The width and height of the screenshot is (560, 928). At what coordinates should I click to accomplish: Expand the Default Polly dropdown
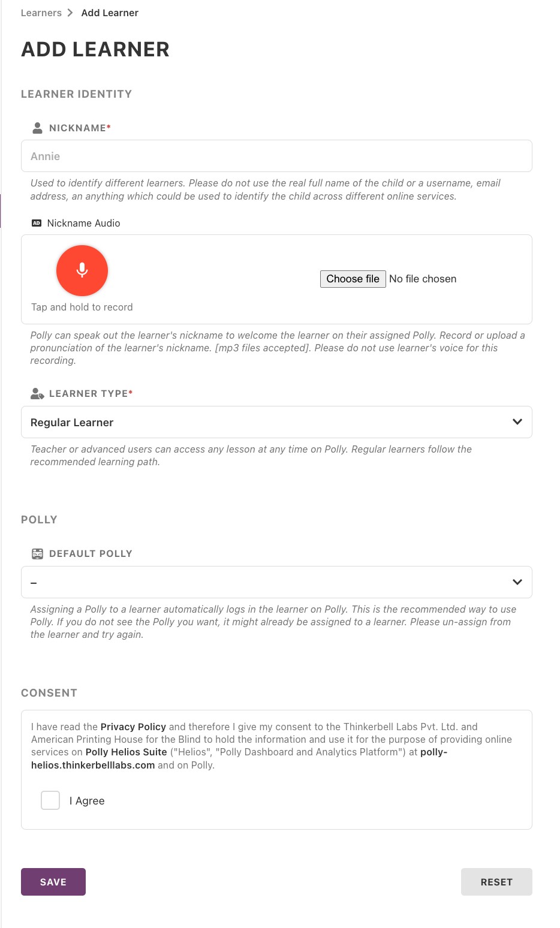click(x=276, y=582)
